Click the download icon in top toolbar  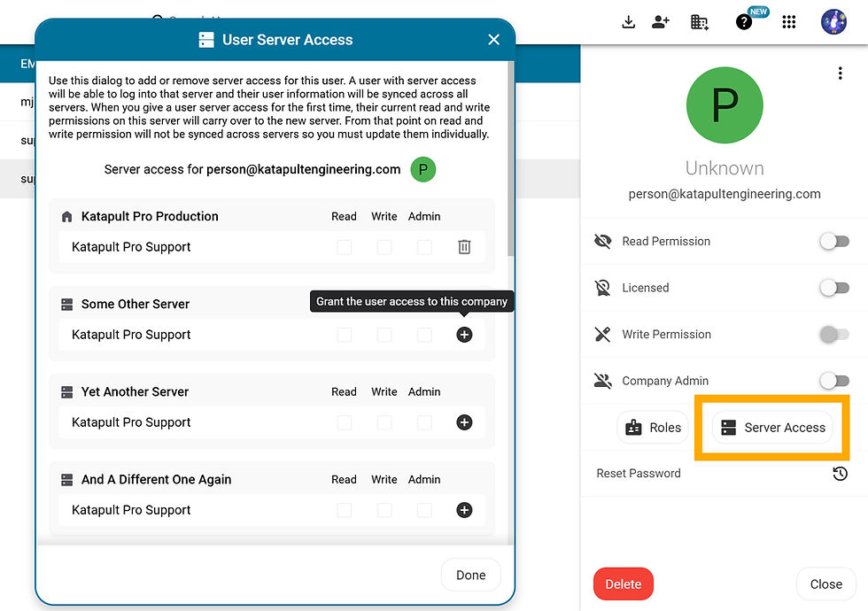[628, 22]
